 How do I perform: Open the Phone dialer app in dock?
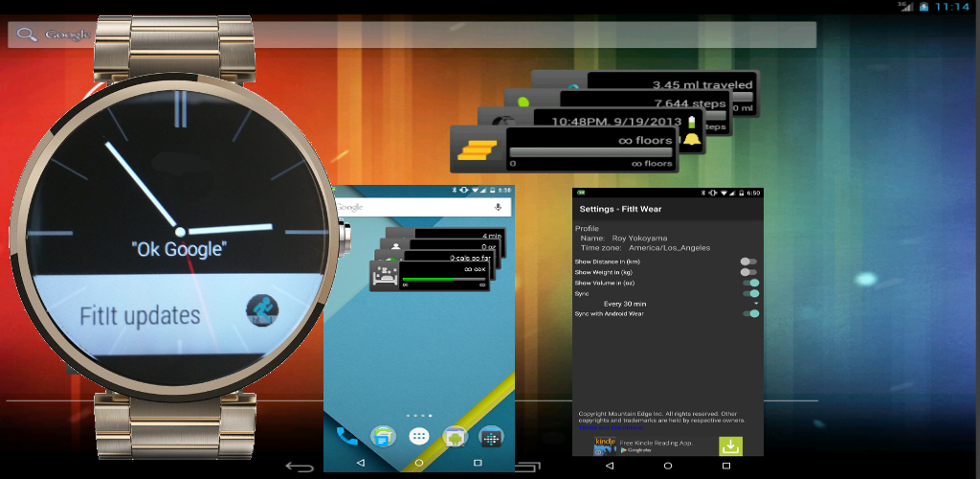point(346,436)
